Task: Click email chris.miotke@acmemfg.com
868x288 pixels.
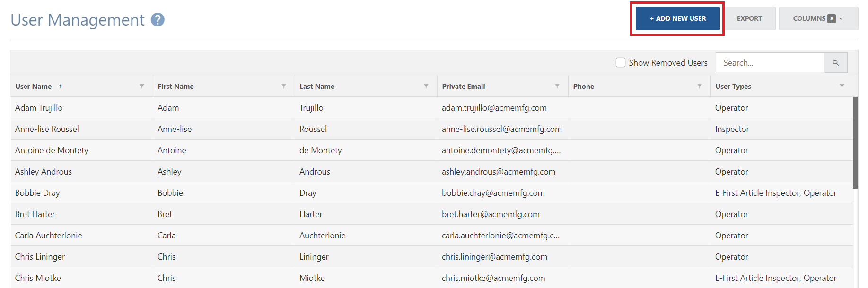Action: [493, 278]
